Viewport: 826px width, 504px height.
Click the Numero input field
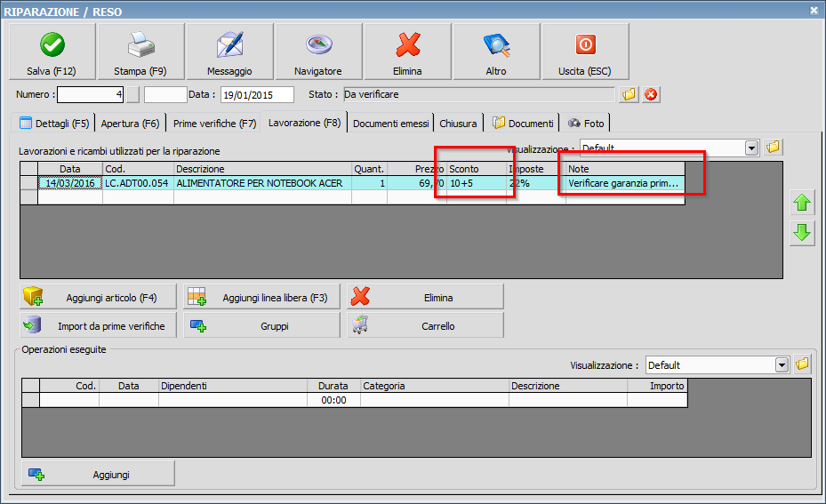coord(90,95)
